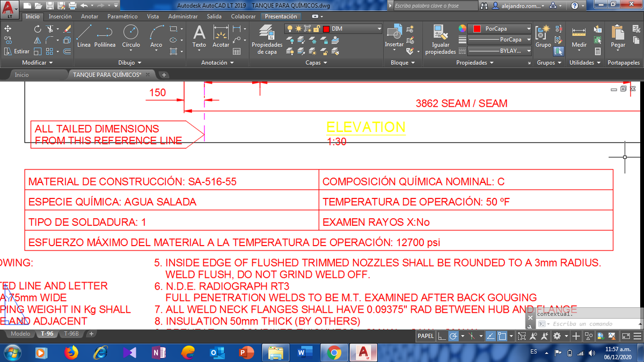
Task: Click the Acotar dimension tool
Action: coord(221,36)
